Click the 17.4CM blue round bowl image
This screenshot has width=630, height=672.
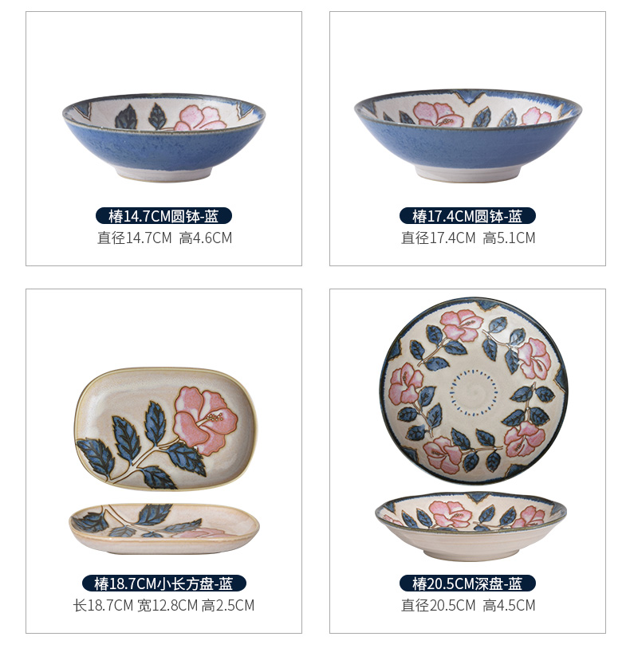tap(468, 136)
